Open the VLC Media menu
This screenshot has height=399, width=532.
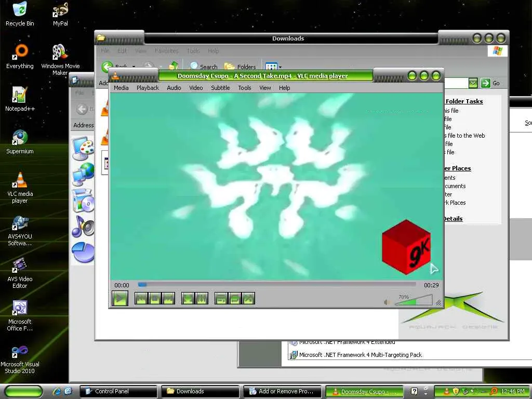coord(121,88)
